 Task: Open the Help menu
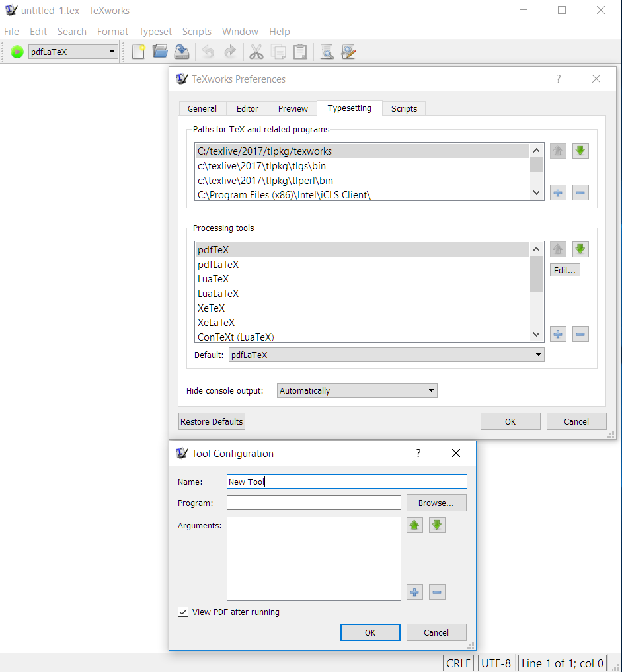coord(280,32)
